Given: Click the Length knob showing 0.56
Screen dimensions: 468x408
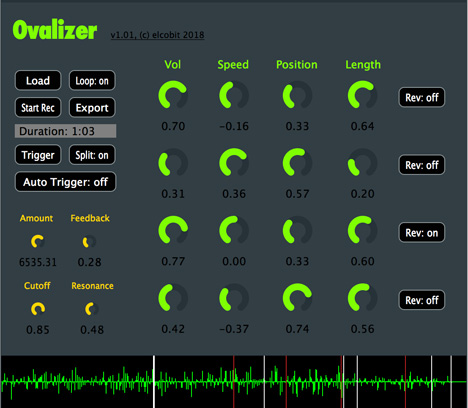Looking at the screenshot, I should (x=362, y=298).
